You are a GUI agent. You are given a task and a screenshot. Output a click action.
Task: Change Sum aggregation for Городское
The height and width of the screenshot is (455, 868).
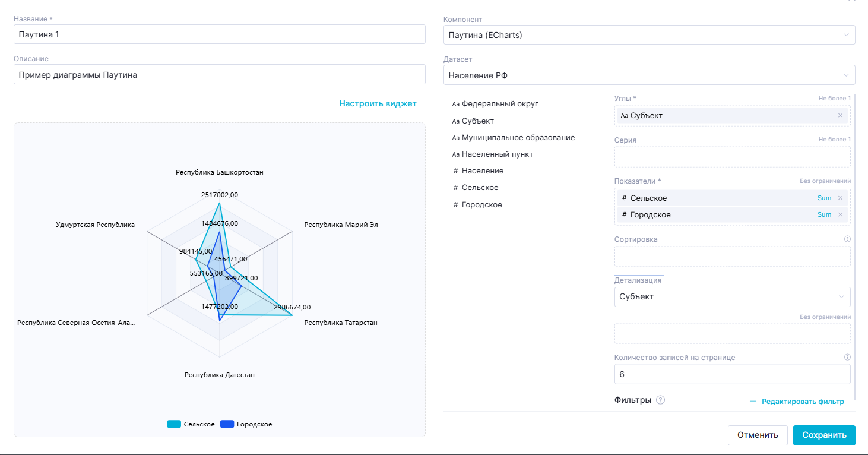824,214
